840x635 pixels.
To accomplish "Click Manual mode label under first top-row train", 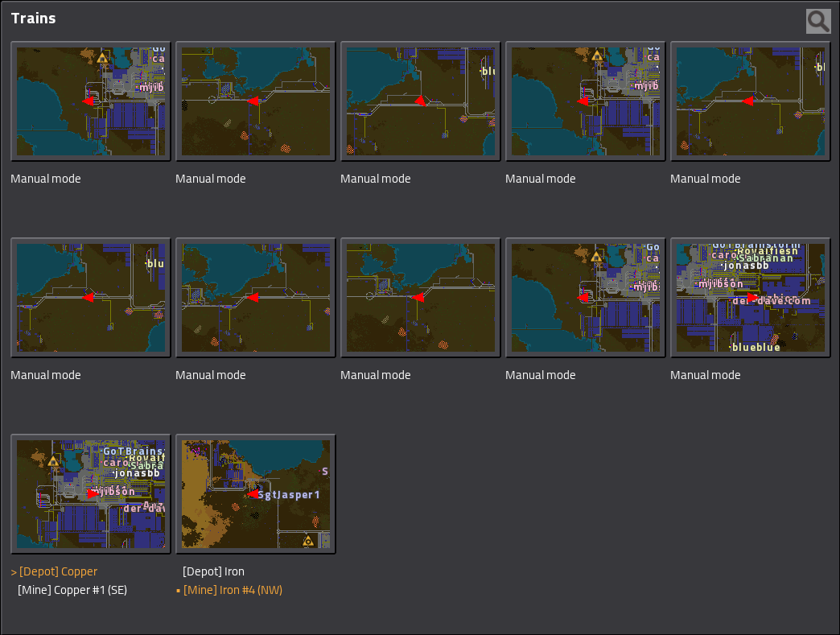I will point(46,179).
